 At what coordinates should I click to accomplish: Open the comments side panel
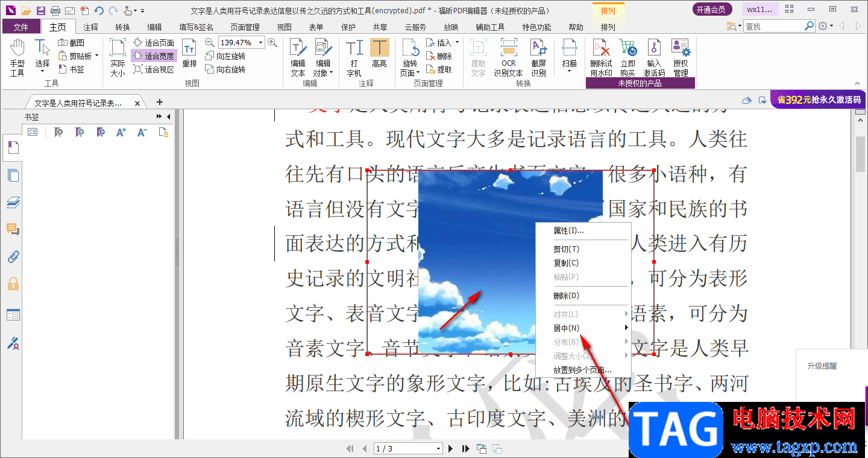coord(13,229)
